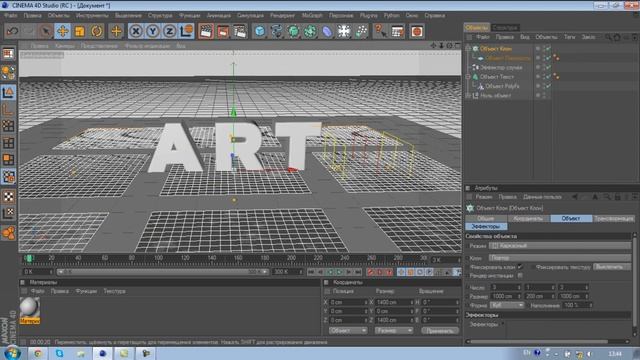Select the Move tool in toolbar
Image resolution: width=640 pixels, height=360 pixels.
click(62, 31)
